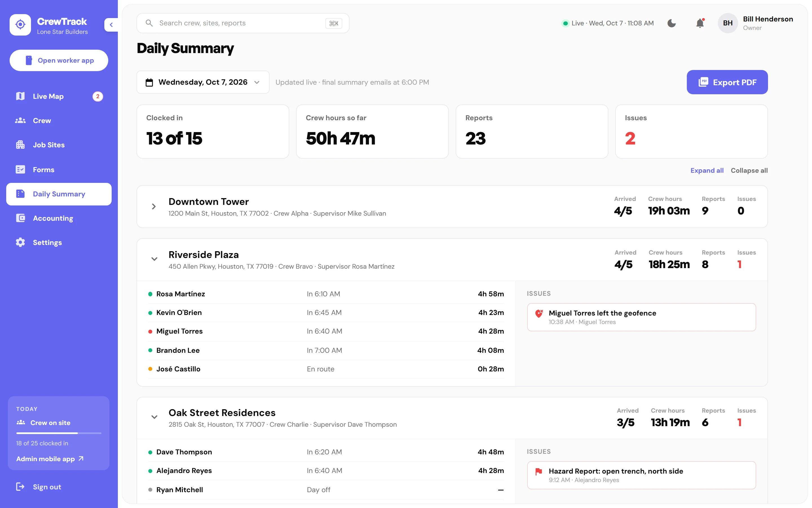This screenshot has width=812, height=508.
Task: Click Expand all link
Action: pos(707,170)
